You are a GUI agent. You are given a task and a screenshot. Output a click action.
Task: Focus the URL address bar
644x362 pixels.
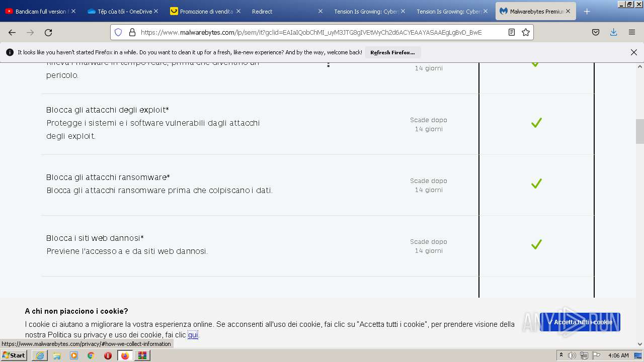[322, 32]
